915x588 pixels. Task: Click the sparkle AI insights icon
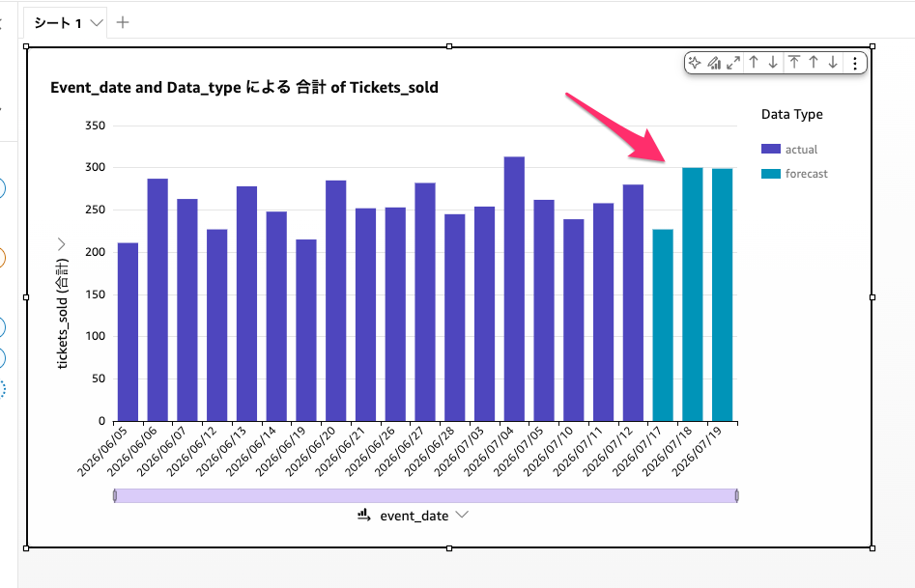(x=695, y=63)
